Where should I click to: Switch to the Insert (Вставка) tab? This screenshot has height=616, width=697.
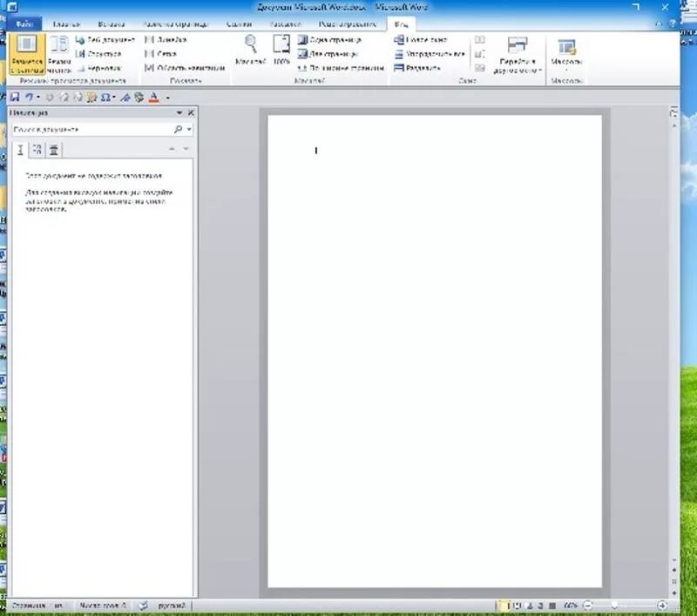coord(112,24)
